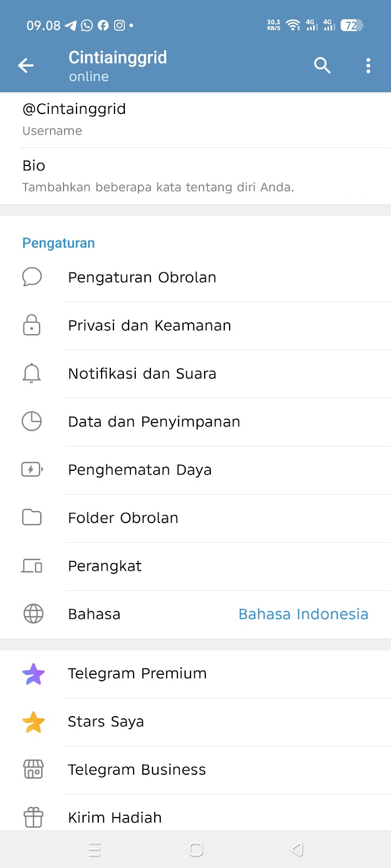Select Kirim Hadiah option
391x868 pixels.
(115, 817)
